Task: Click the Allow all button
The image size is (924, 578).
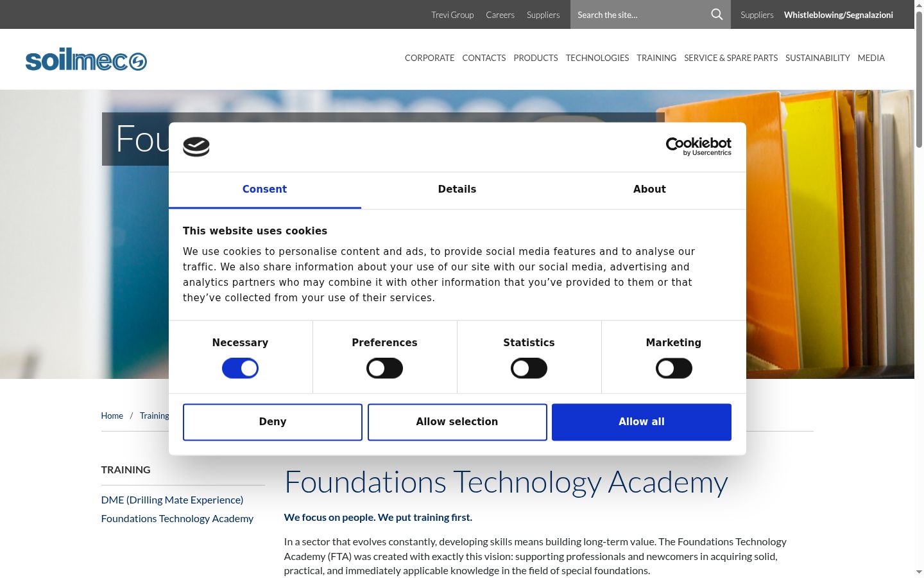Action: tap(642, 422)
